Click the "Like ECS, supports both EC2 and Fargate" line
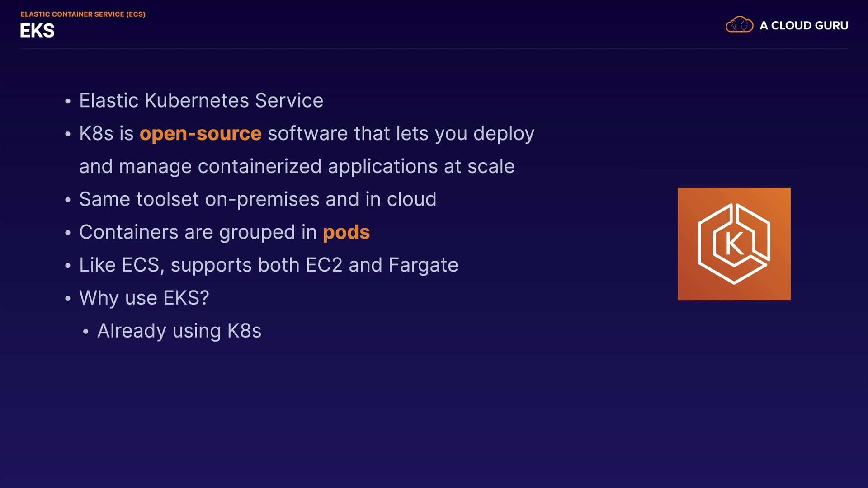 click(x=269, y=265)
